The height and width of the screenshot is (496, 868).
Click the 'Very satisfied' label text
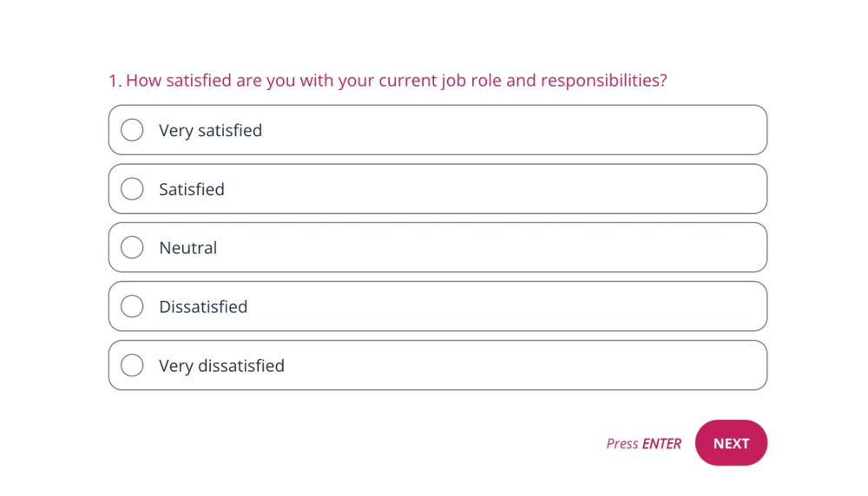[x=210, y=130]
